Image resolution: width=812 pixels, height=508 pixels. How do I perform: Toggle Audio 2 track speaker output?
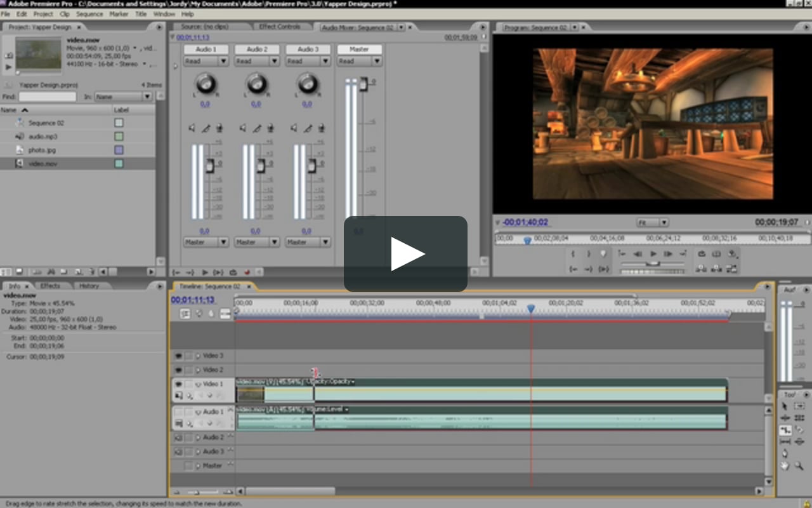point(178,438)
